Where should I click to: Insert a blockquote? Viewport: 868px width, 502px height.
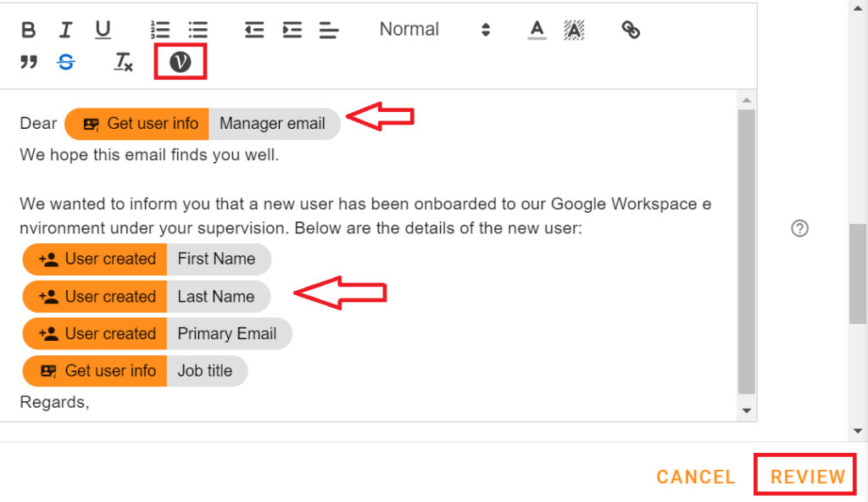tap(28, 61)
